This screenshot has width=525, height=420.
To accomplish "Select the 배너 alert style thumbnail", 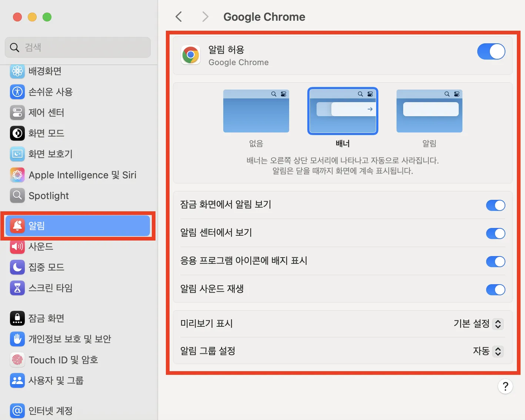I will pos(343,111).
